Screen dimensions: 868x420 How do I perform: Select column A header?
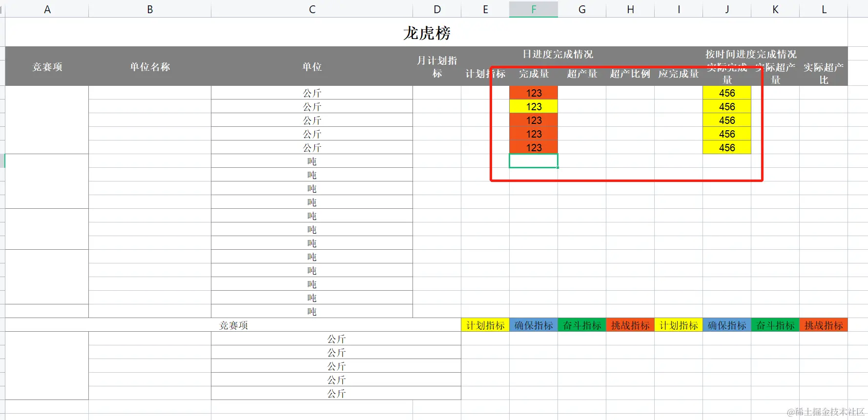tap(47, 9)
